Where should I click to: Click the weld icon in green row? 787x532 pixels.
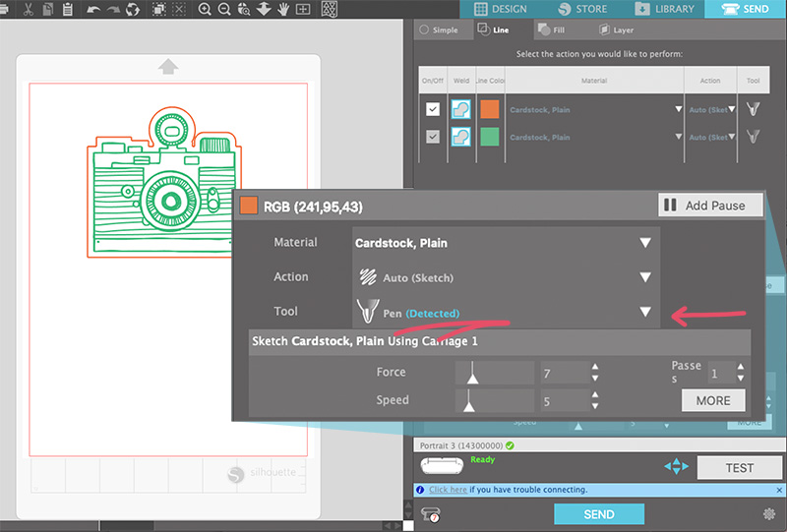pyautogui.click(x=460, y=137)
